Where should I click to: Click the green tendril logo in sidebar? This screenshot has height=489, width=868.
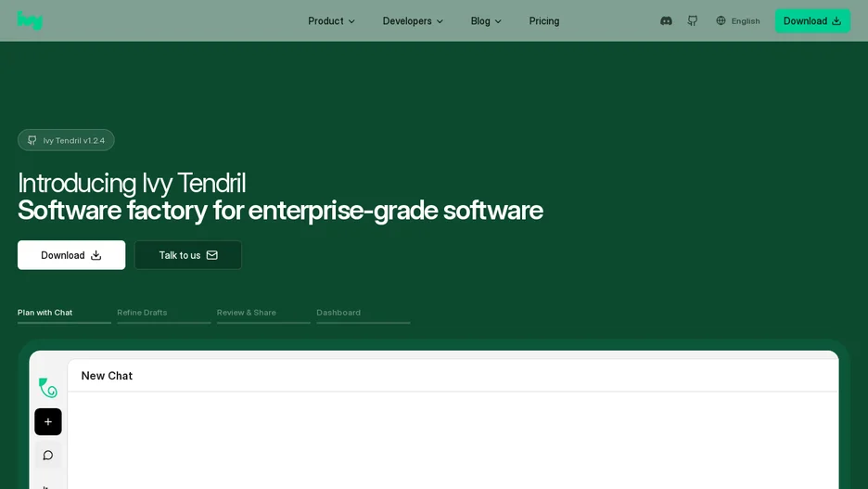(48, 388)
